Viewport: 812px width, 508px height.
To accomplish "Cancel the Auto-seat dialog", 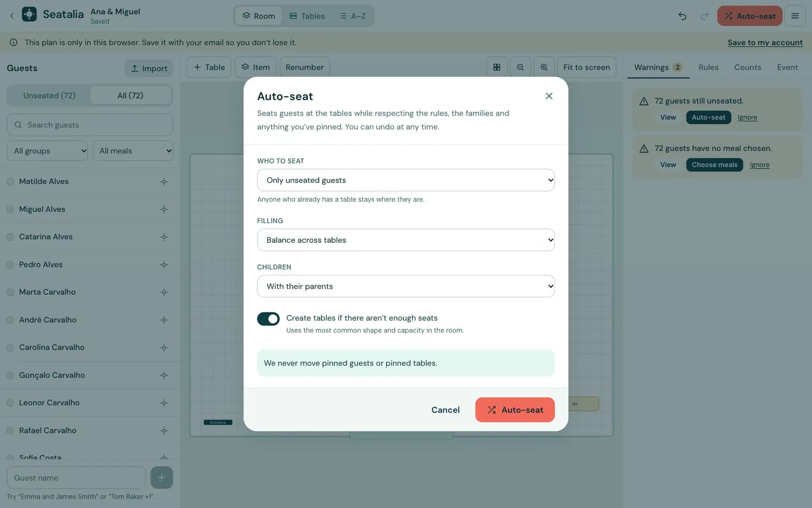I will point(445,410).
